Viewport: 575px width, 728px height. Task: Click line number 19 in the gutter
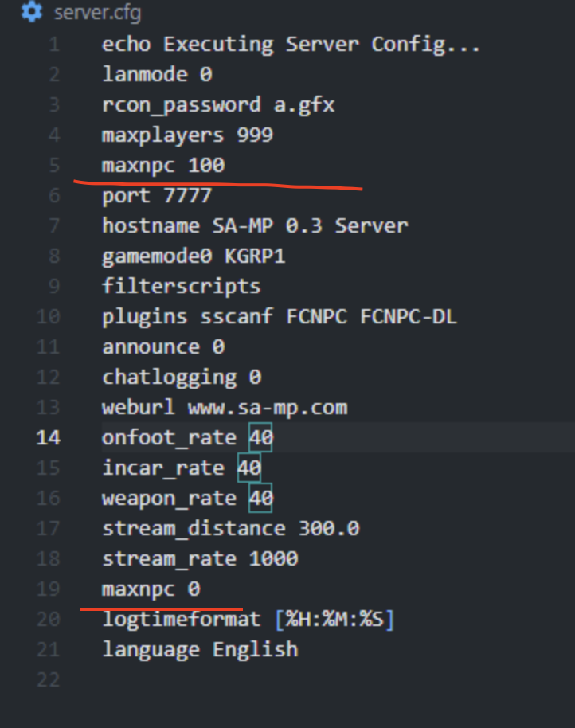tap(48, 589)
